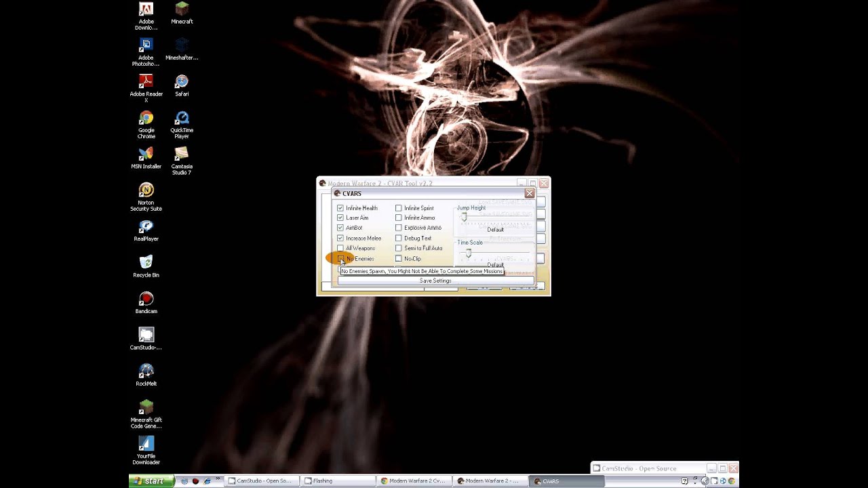Open the Camtasia Studio 7 icon
Image resolution: width=868 pixels, height=488 pixels.
pos(182,161)
